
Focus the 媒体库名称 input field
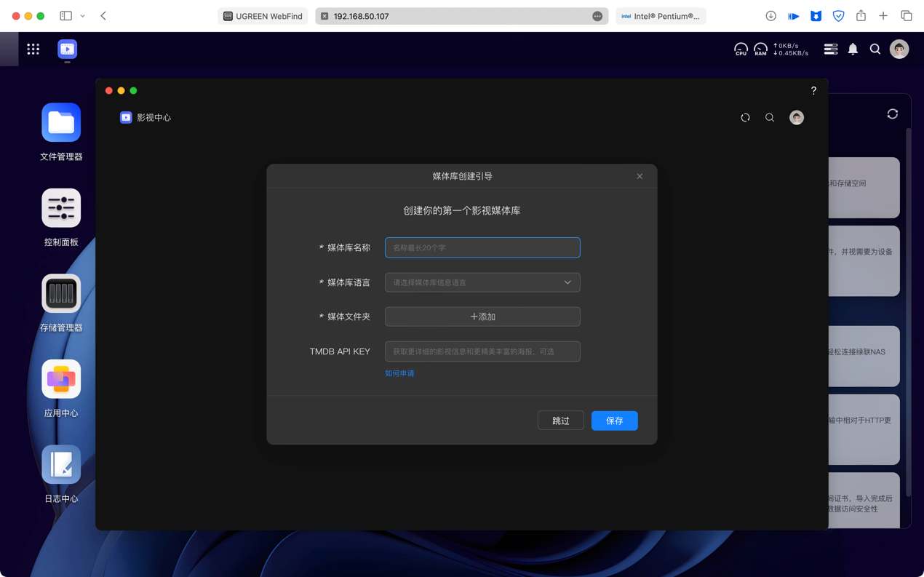[x=482, y=247]
